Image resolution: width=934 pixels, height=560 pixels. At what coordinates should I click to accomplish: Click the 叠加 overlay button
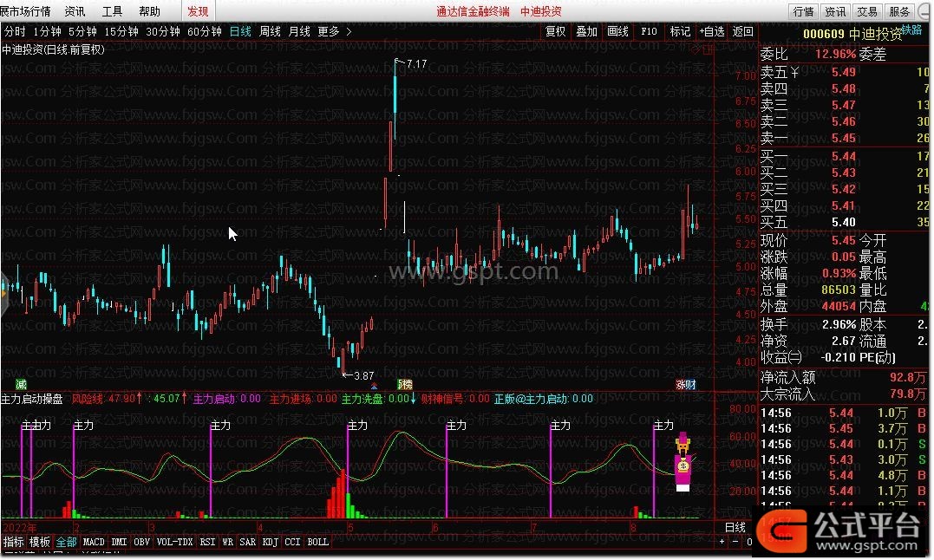(x=586, y=31)
